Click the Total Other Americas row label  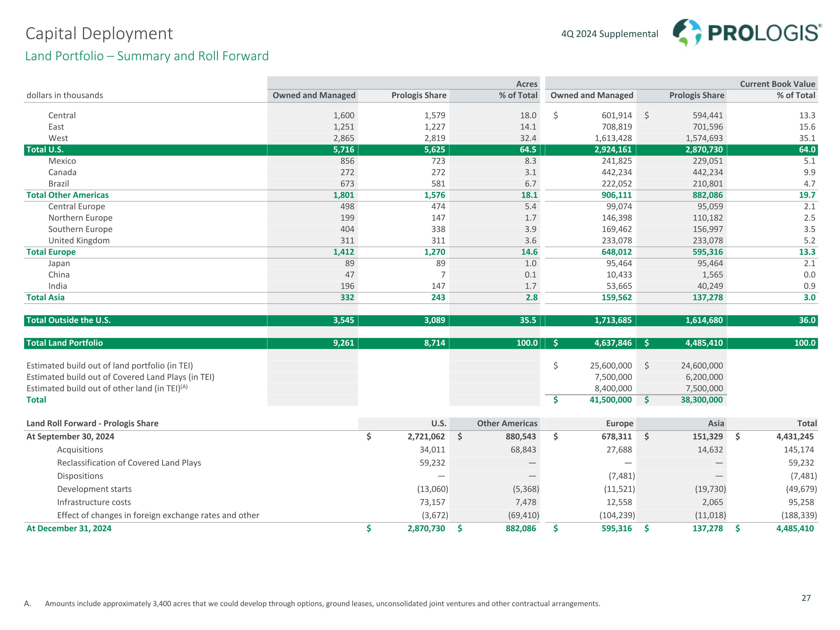coord(67,195)
